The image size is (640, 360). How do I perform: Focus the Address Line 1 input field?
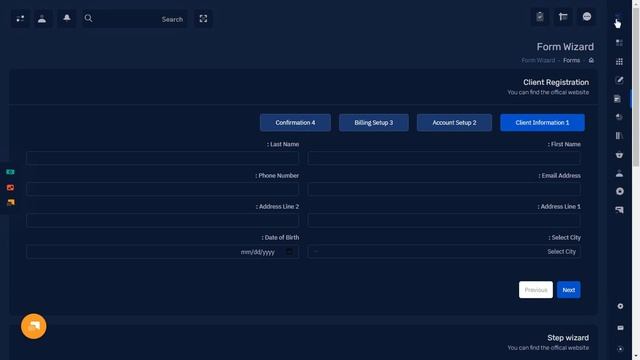click(x=444, y=220)
